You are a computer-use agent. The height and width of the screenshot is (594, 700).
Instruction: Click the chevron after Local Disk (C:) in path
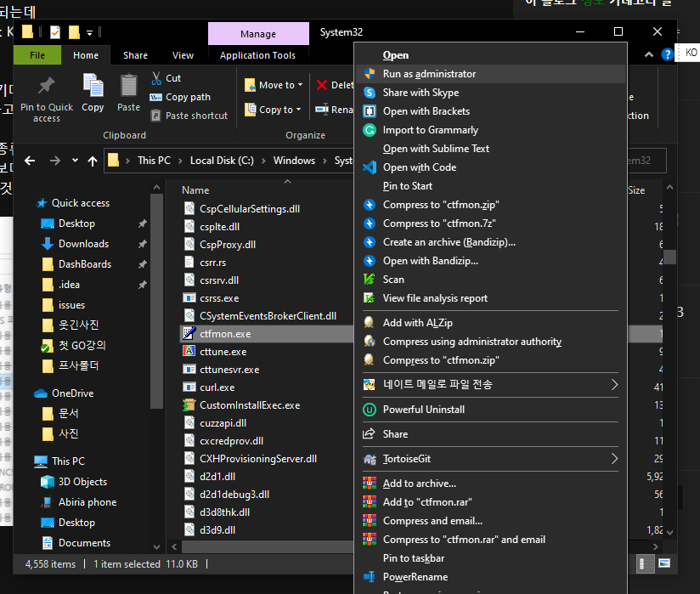(x=263, y=161)
